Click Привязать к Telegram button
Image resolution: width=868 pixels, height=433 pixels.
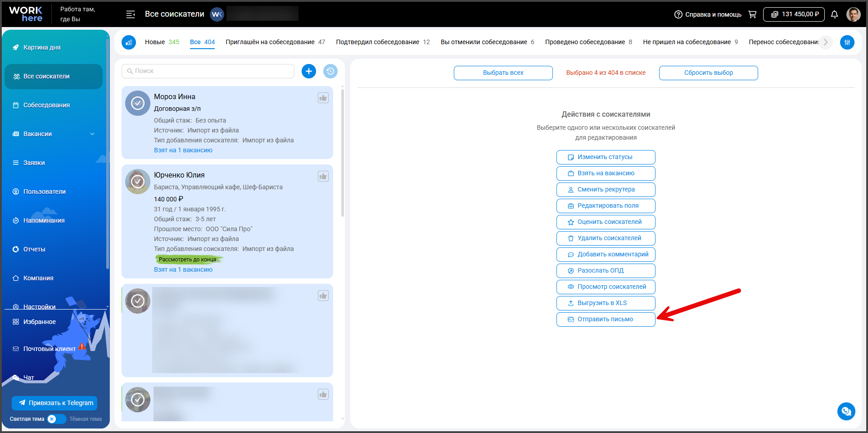(x=54, y=403)
